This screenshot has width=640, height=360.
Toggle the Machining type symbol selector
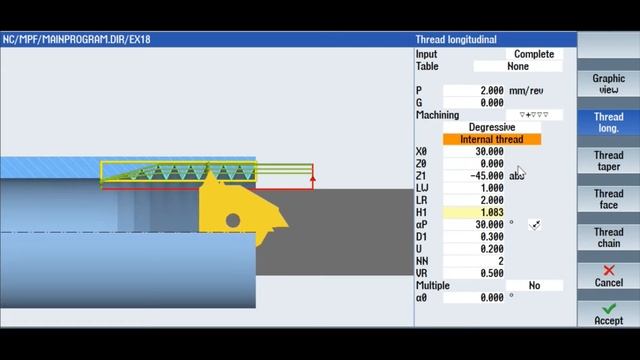click(x=534, y=115)
